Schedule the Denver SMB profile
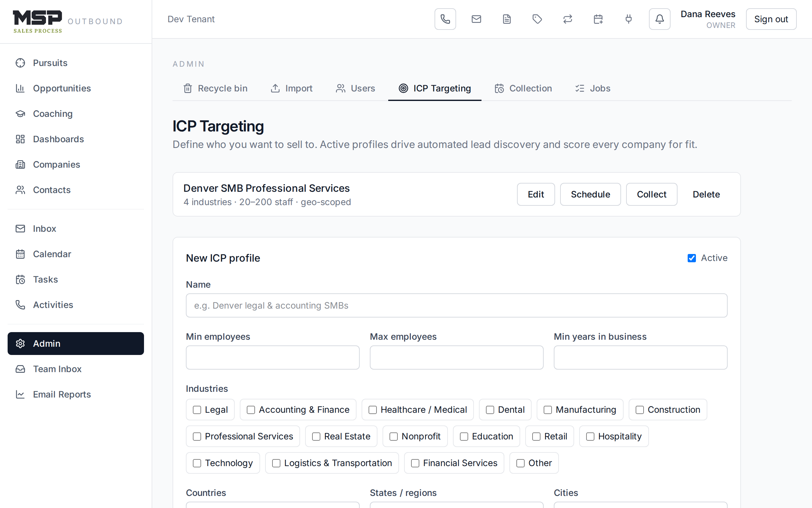The width and height of the screenshot is (812, 508). [590, 194]
